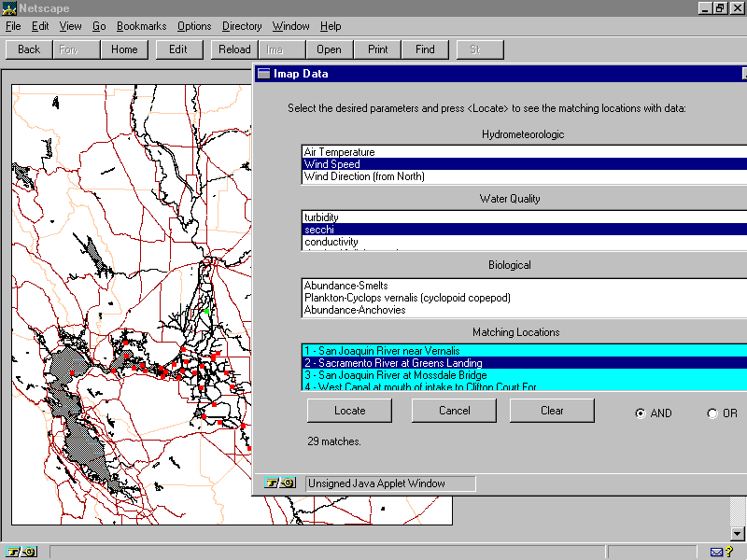Click the Cancel button

pos(454,411)
